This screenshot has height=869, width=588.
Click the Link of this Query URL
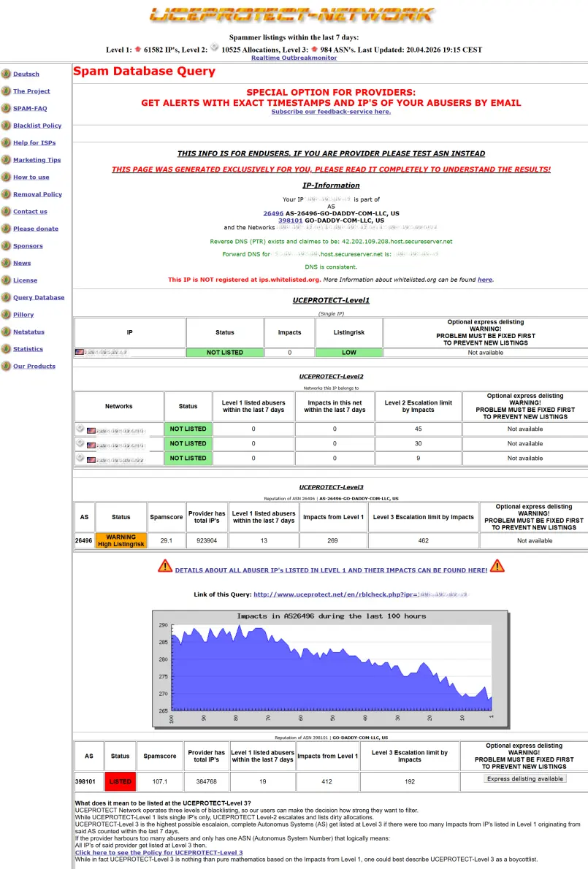tap(361, 594)
